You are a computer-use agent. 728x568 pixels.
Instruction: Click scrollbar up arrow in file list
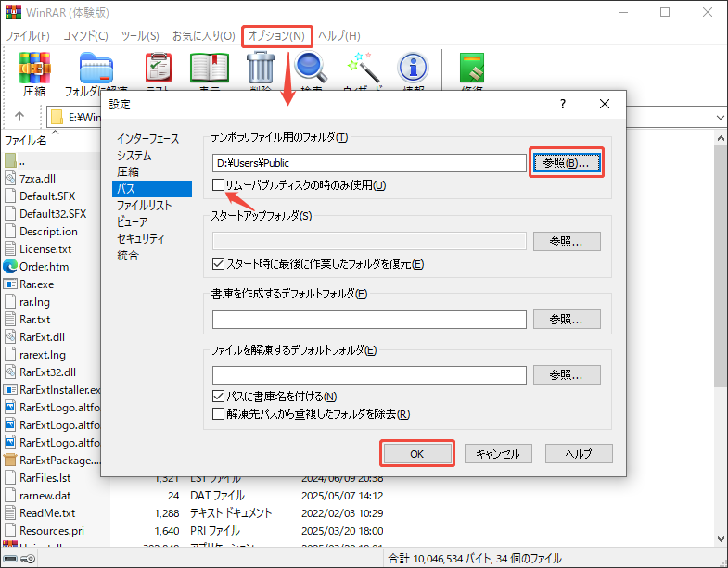coord(721,138)
